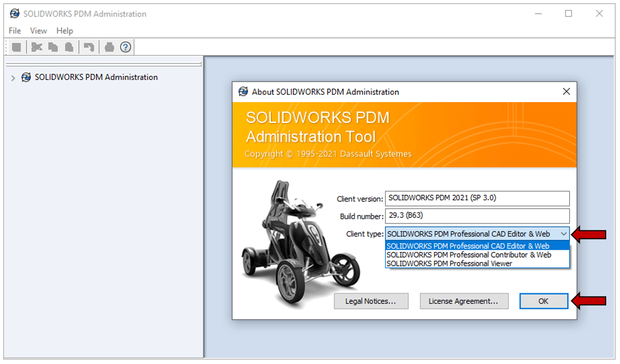Viewport: 620px width, 364px height.
Task: Expand the SOLIDWORKS PDM Administration tree node
Action: 12,78
